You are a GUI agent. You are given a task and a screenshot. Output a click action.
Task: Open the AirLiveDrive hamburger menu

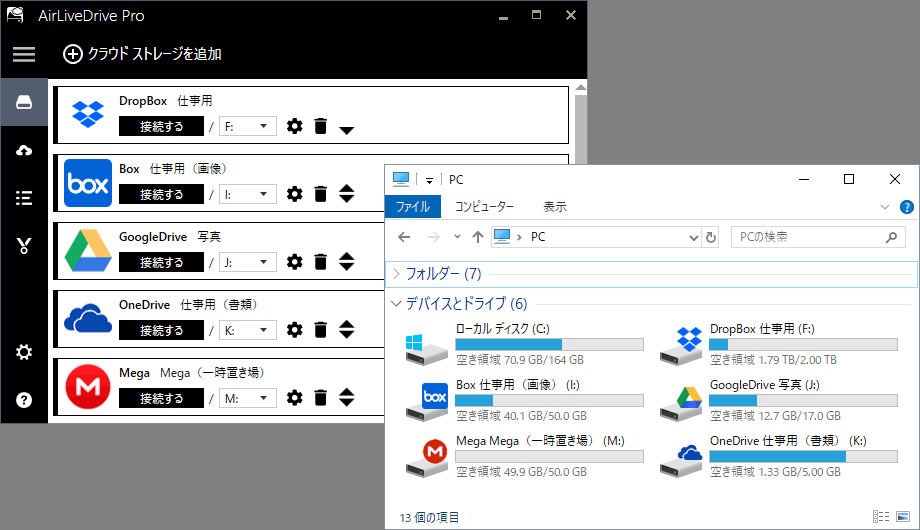point(24,54)
